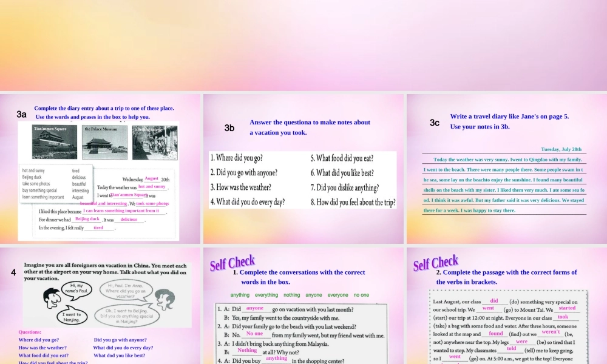Click the 3a slide number label

(x=22, y=114)
